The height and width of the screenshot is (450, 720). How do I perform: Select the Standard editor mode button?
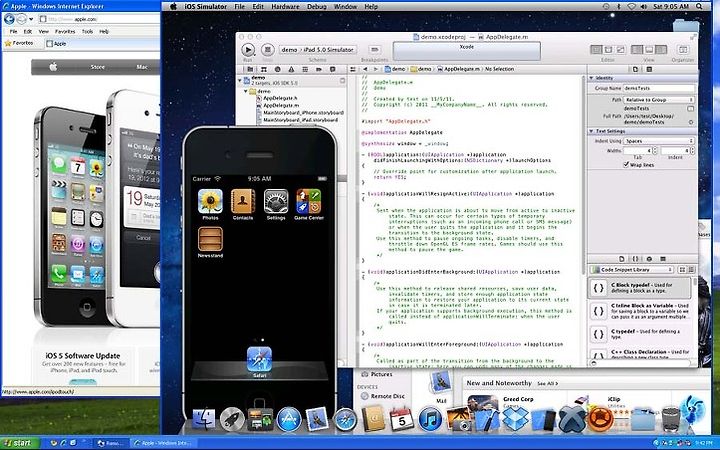click(596, 50)
